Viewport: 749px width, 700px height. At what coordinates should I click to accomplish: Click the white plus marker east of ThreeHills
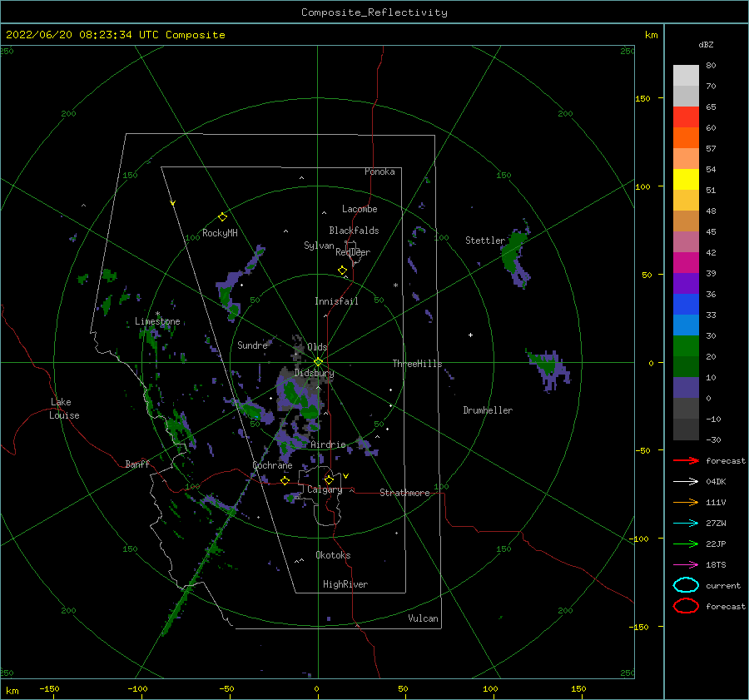[x=470, y=335]
